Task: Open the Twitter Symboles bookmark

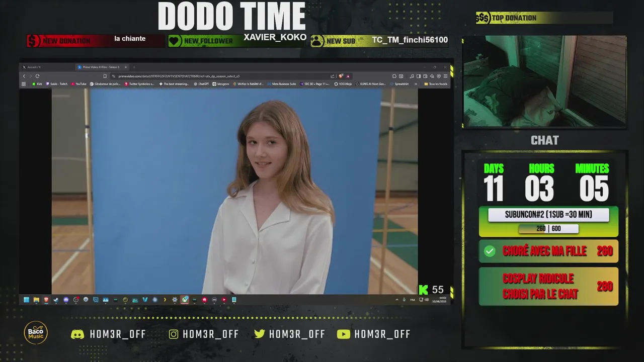Action: click(x=140, y=84)
